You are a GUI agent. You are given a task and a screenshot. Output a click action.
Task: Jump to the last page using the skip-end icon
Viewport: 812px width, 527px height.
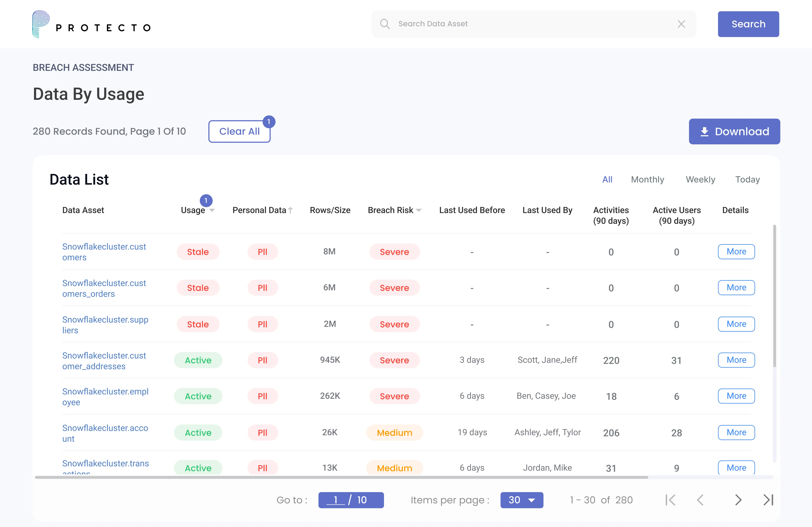(768, 500)
